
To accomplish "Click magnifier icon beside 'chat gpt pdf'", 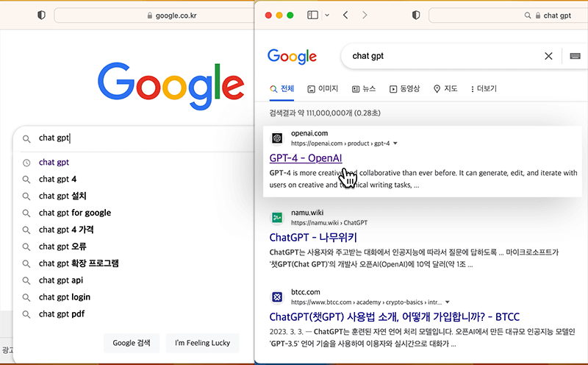I will [26, 314].
